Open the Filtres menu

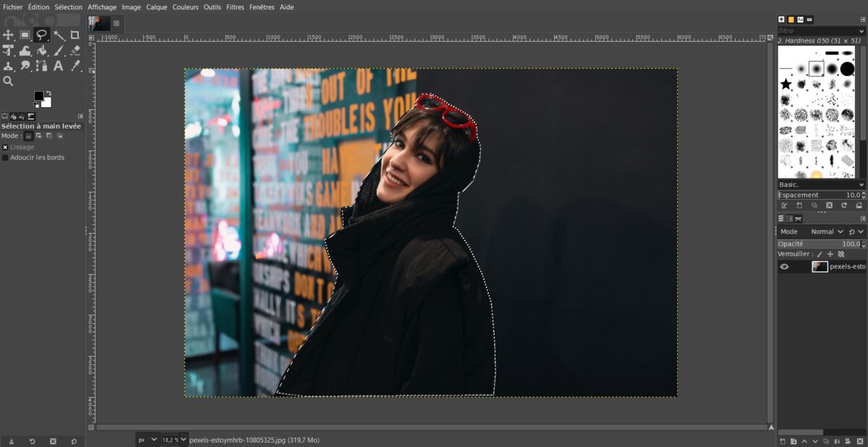click(235, 7)
